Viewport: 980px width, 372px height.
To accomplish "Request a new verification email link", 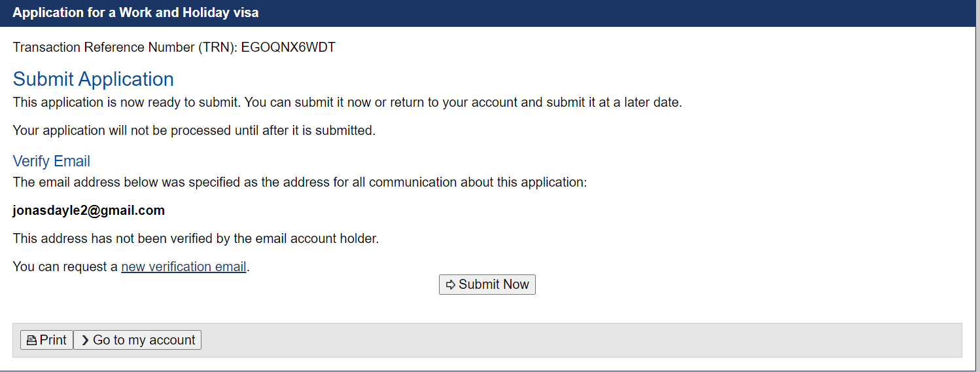I will [184, 267].
